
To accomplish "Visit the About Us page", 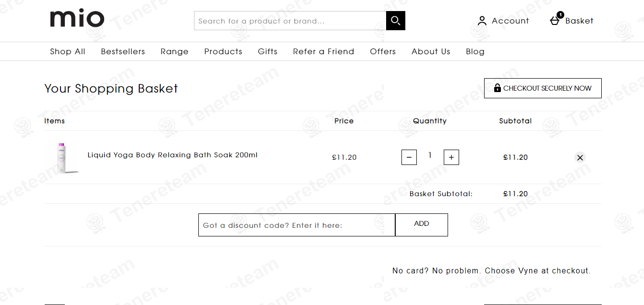I will coord(431,51).
